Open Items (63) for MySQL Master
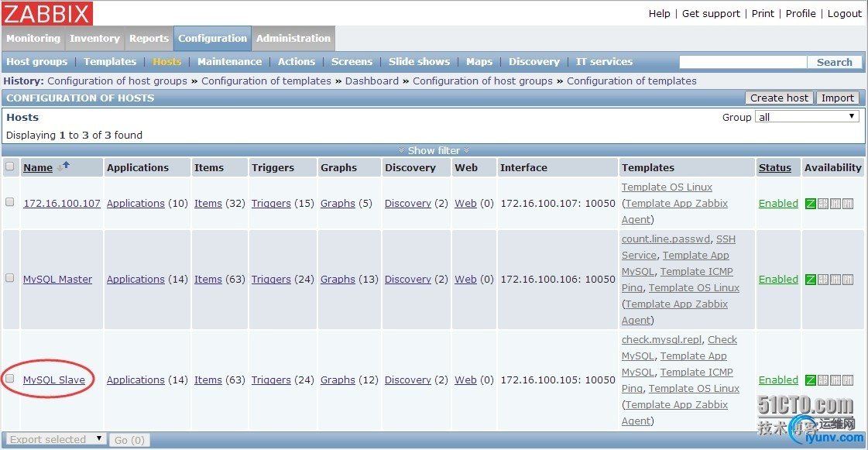This screenshot has width=868, height=450. pos(208,280)
